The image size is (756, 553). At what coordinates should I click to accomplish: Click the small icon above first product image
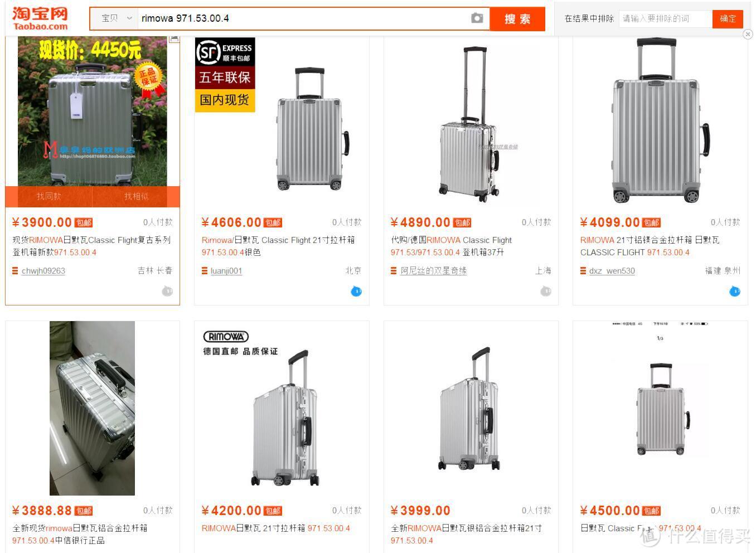tap(174, 39)
